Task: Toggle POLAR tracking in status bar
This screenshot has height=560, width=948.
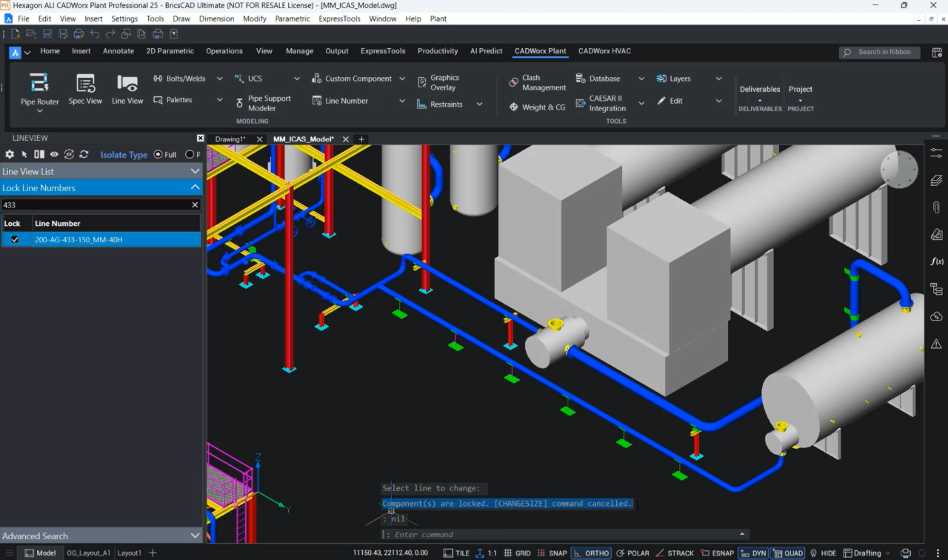Action: coord(632,553)
